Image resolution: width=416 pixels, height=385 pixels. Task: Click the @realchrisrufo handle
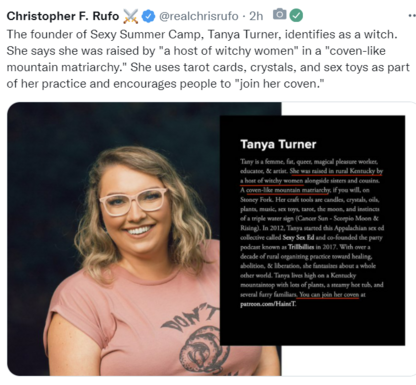199,16
